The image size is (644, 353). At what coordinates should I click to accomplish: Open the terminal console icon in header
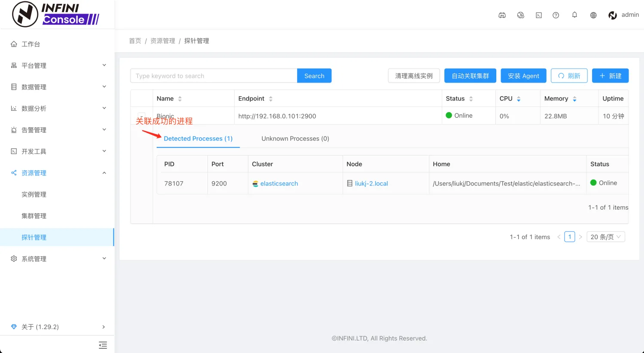539,15
